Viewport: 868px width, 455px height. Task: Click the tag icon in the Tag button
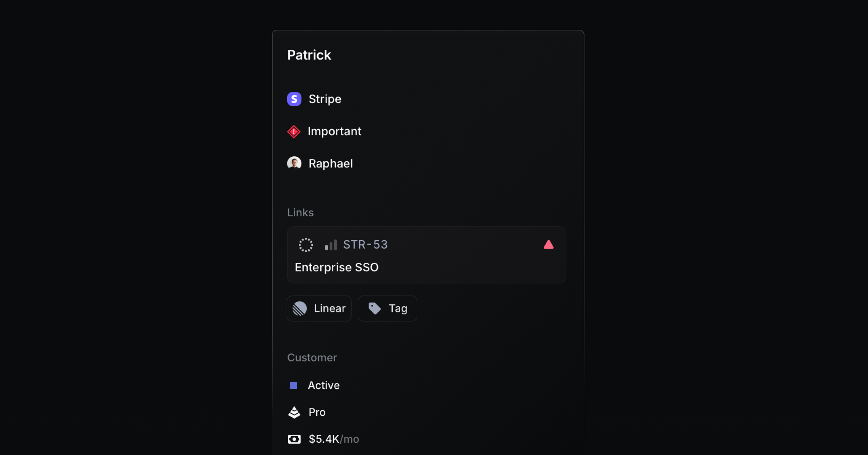[375, 308]
